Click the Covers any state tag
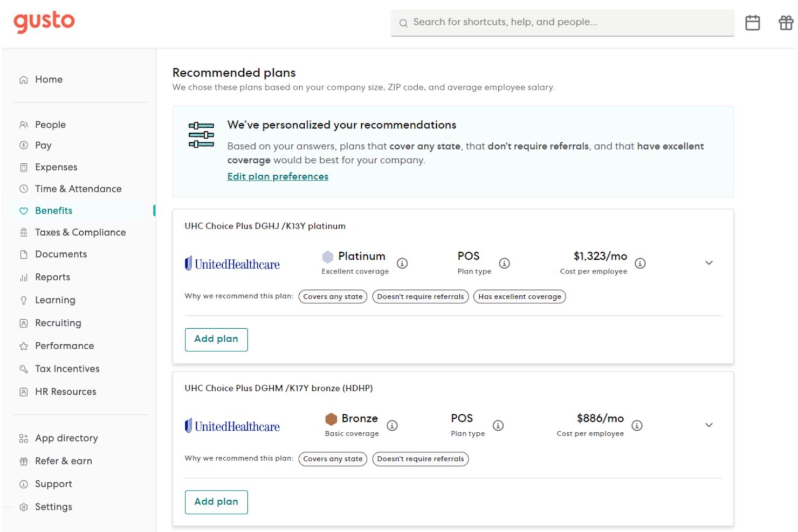 tap(332, 296)
